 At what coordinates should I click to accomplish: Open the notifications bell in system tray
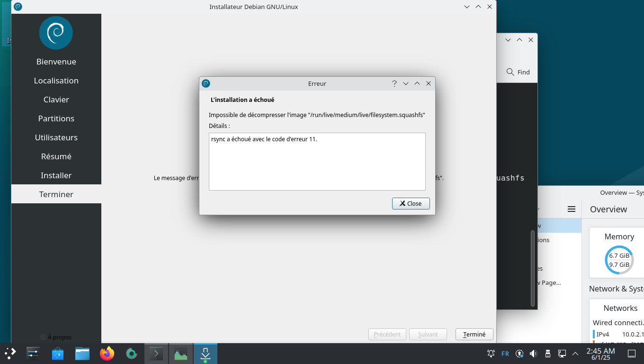(x=491, y=354)
